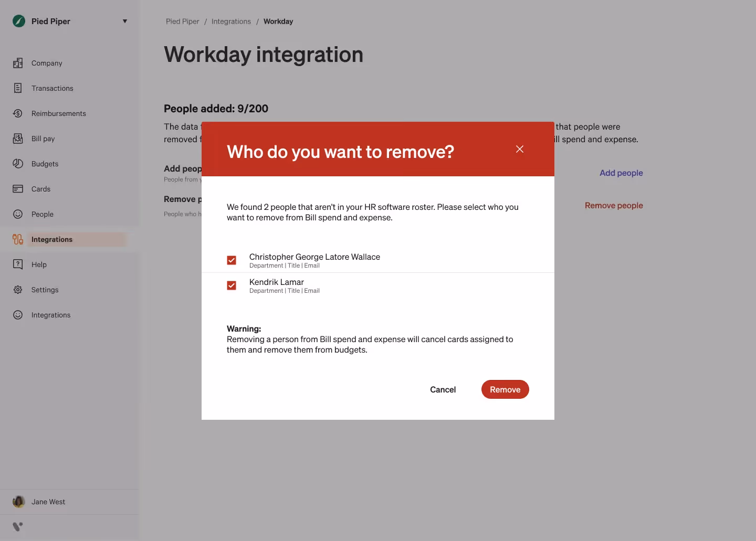Screen dimensions: 756x541
Task: Click the Add people link
Action: (621, 173)
